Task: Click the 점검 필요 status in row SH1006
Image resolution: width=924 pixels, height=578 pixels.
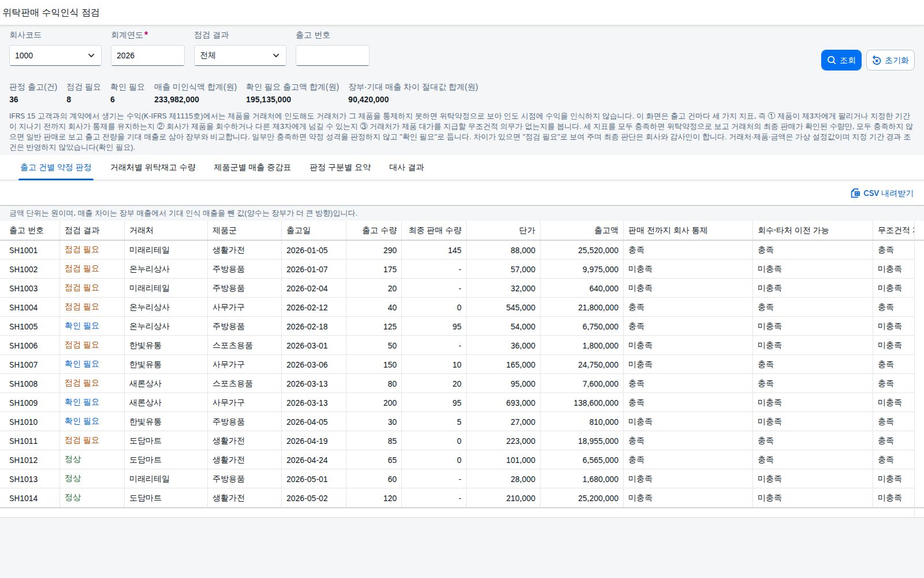Action: (x=82, y=345)
